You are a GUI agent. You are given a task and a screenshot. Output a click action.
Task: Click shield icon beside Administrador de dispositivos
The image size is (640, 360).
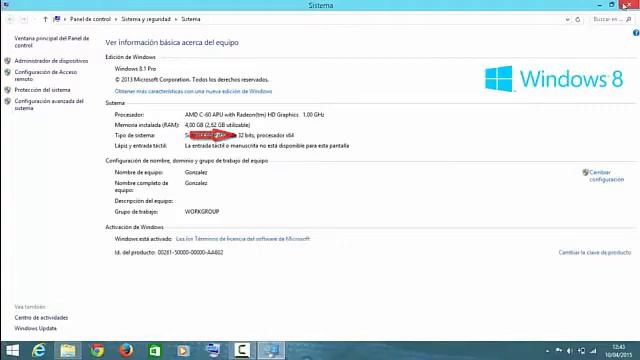(7, 61)
